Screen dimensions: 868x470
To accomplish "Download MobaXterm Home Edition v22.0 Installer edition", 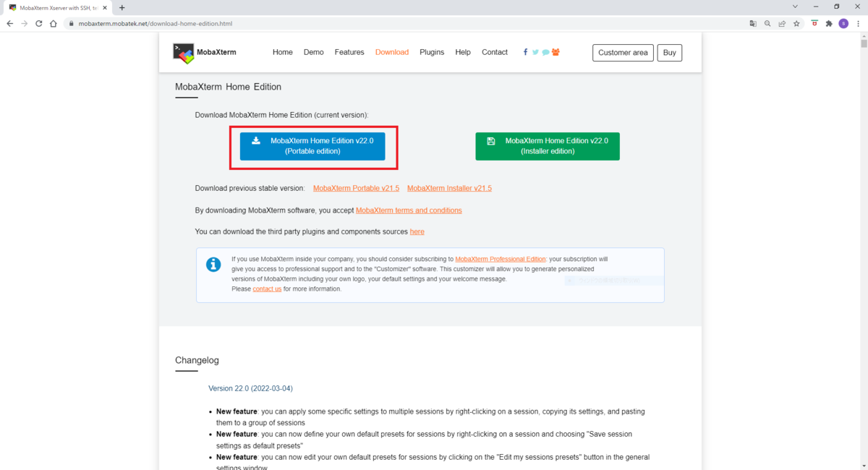I will coord(548,146).
